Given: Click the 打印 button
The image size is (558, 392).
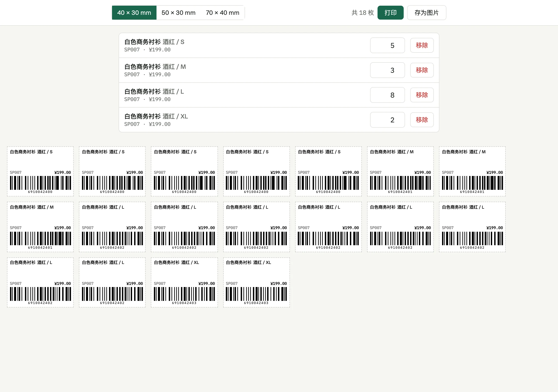Looking at the screenshot, I should (x=390, y=13).
